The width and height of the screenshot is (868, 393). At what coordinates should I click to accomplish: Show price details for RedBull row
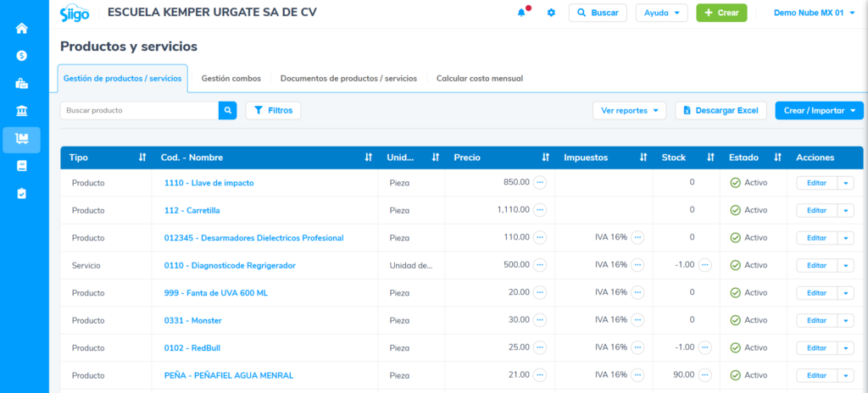[x=540, y=347]
